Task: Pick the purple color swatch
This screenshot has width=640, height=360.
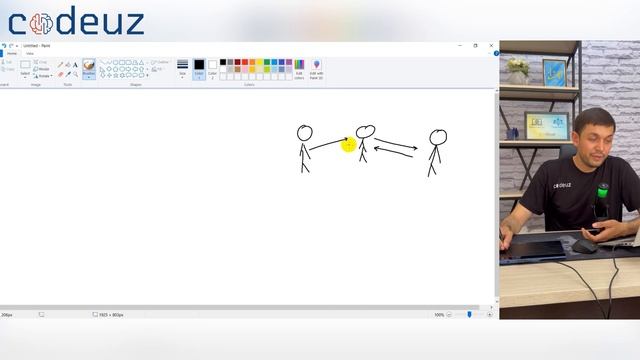Action: coord(289,62)
